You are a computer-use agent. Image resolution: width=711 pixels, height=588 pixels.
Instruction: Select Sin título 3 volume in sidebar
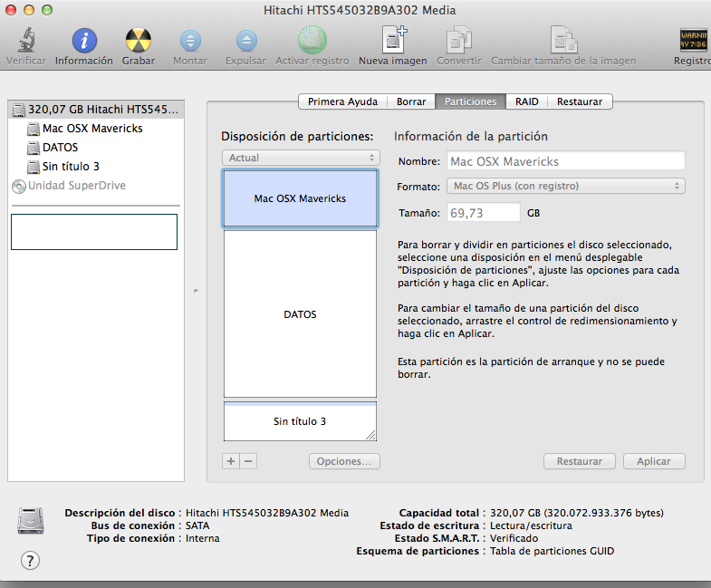point(96,167)
